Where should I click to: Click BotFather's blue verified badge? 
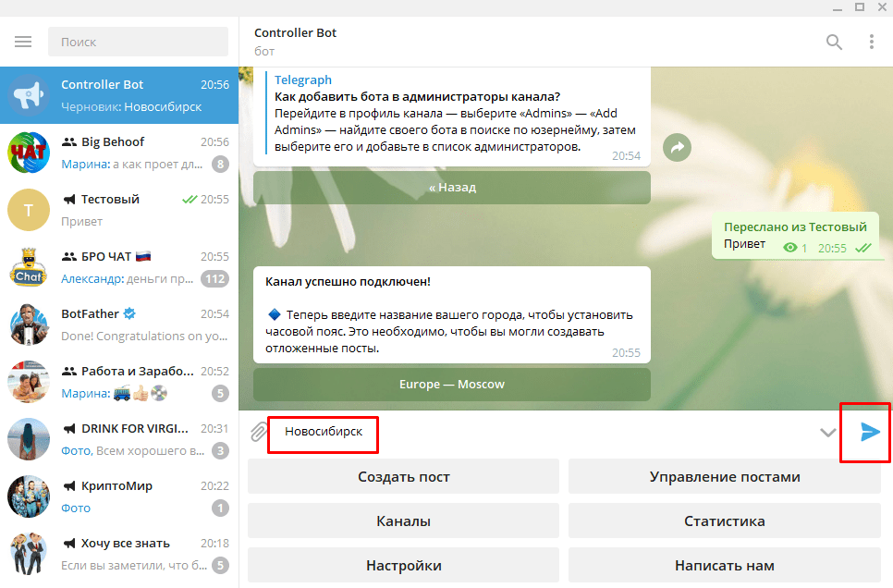pos(129,313)
